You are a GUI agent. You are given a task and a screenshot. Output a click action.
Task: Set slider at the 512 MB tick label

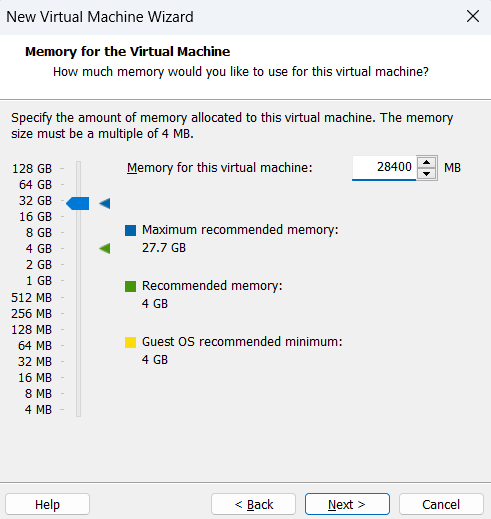click(32, 297)
